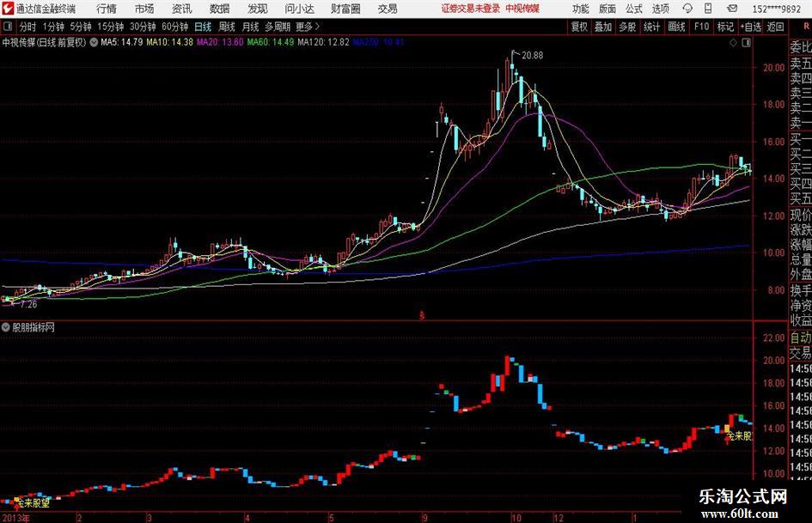Click the MA120: 12.82 indicator label
This screenshot has height=523, width=812.
(323, 42)
